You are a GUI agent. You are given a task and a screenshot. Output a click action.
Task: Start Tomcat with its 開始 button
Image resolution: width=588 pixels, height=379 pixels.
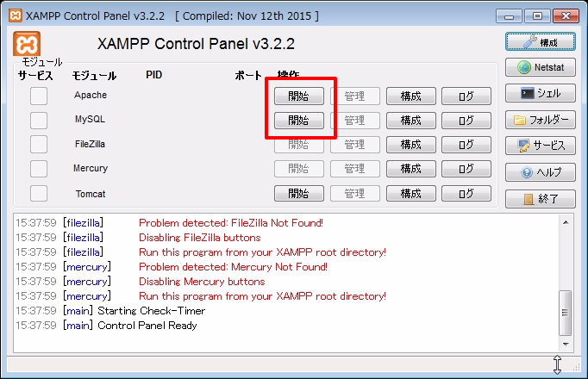pyautogui.click(x=299, y=194)
